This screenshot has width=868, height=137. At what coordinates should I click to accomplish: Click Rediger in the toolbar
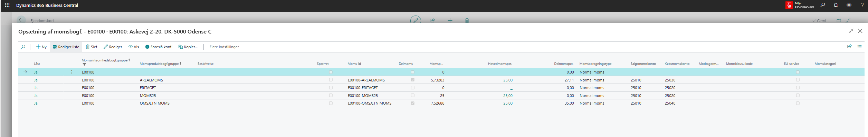click(x=113, y=47)
